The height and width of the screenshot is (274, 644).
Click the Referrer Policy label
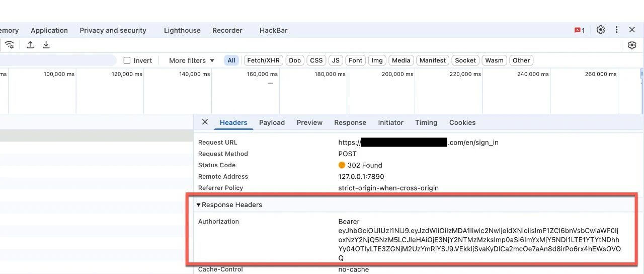220,188
